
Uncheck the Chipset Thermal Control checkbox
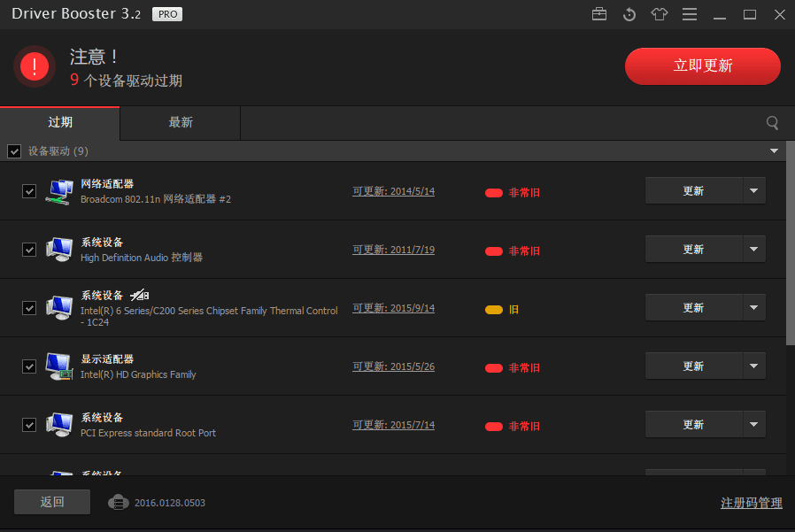pyautogui.click(x=29, y=308)
